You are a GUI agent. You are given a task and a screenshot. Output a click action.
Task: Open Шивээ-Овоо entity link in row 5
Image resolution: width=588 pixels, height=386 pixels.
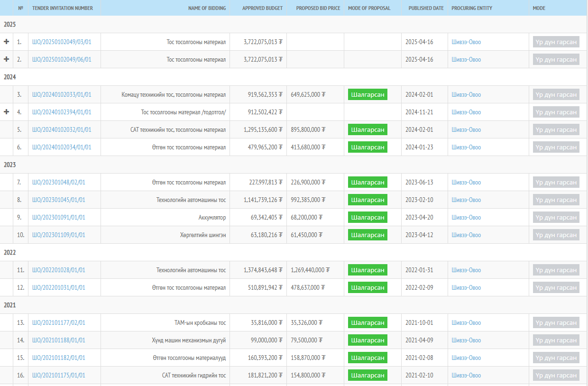pos(466,130)
